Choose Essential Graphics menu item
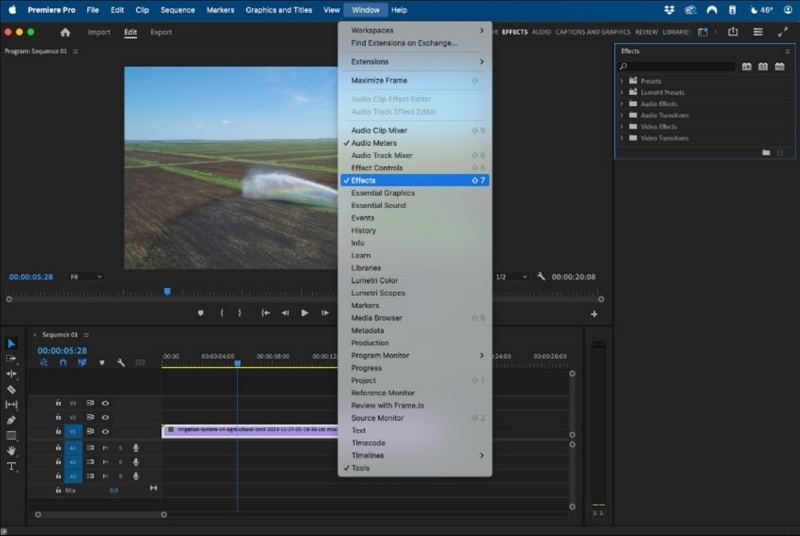 415,193
